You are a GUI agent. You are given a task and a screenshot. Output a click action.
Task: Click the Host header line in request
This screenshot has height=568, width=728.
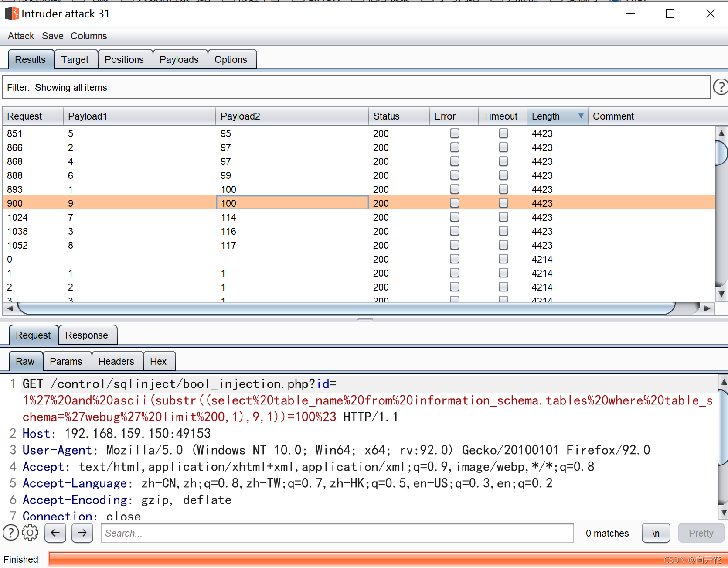point(117,433)
